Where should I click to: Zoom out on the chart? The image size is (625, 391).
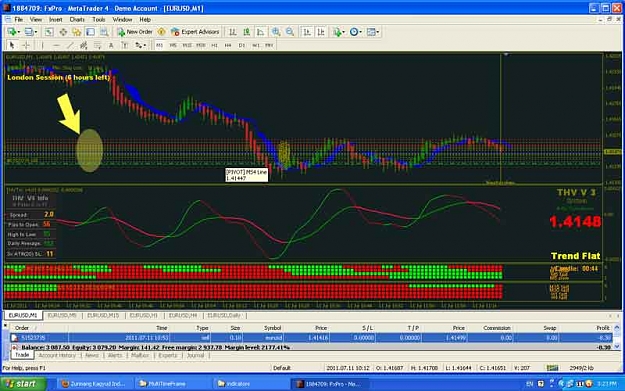click(x=290, y=32)
